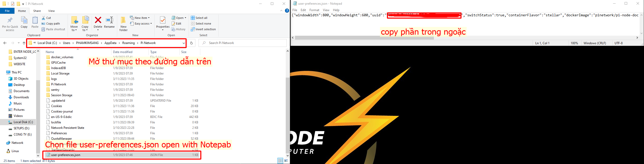Click the Paste shortcut icon
This screenshot has height=164, width=644.
tap(43, 29)
